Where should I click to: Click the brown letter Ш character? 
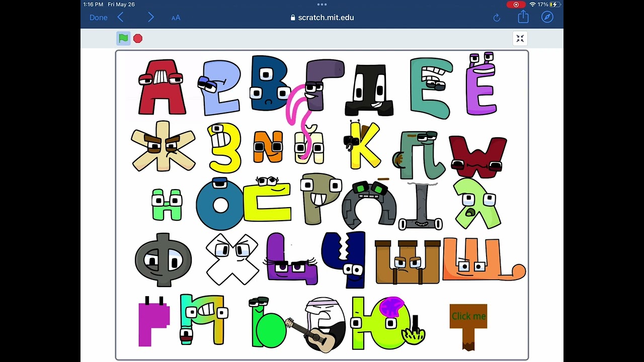coord(408,262)
